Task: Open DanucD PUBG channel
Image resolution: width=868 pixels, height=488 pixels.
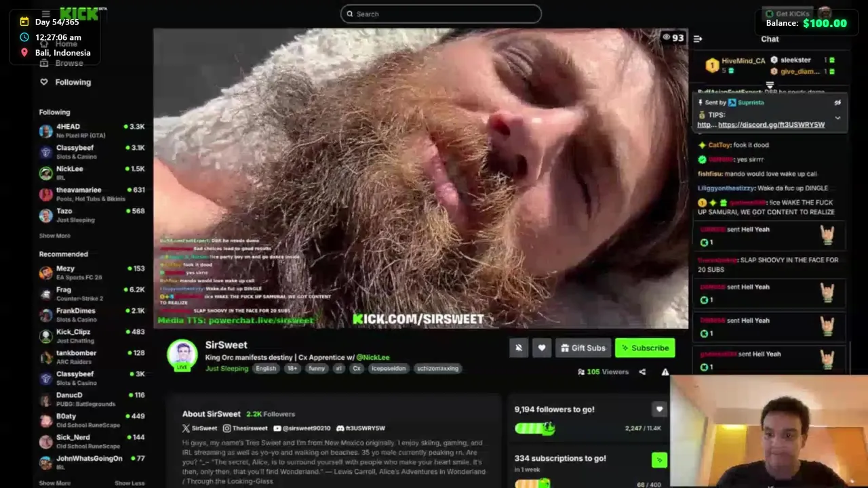Action: coord(92,399)
